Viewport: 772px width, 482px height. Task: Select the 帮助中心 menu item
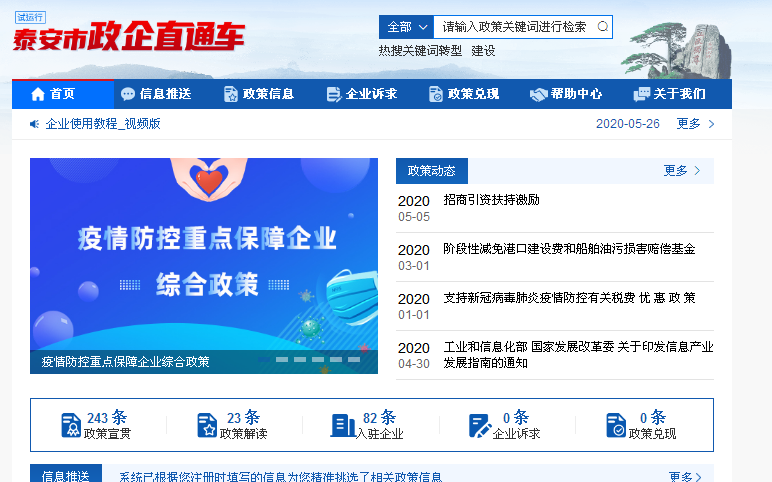(x=566, y=94)
